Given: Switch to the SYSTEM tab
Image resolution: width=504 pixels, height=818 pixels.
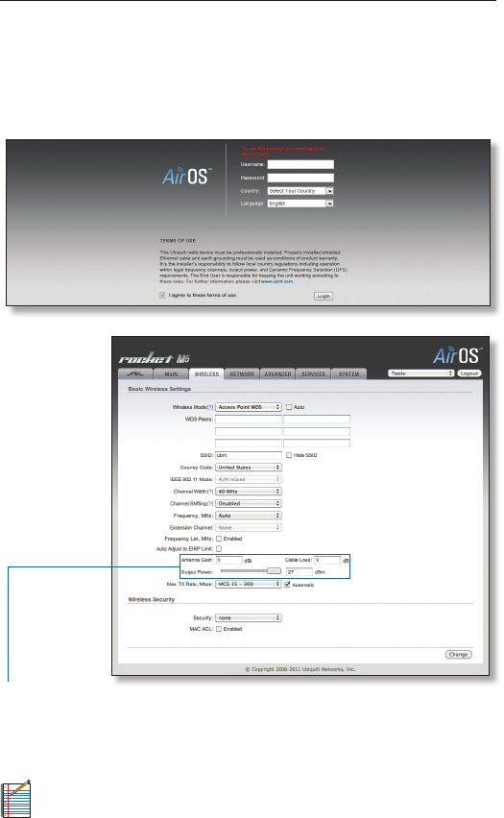Looking at the screenshot, I should pyautogui.click(x=348, y=374).
